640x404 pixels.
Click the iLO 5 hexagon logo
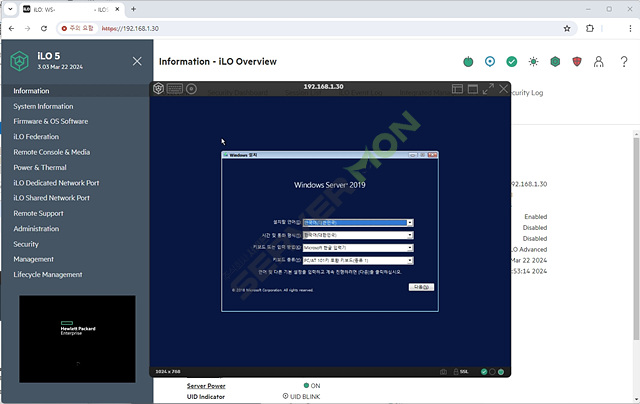point(19,61)
